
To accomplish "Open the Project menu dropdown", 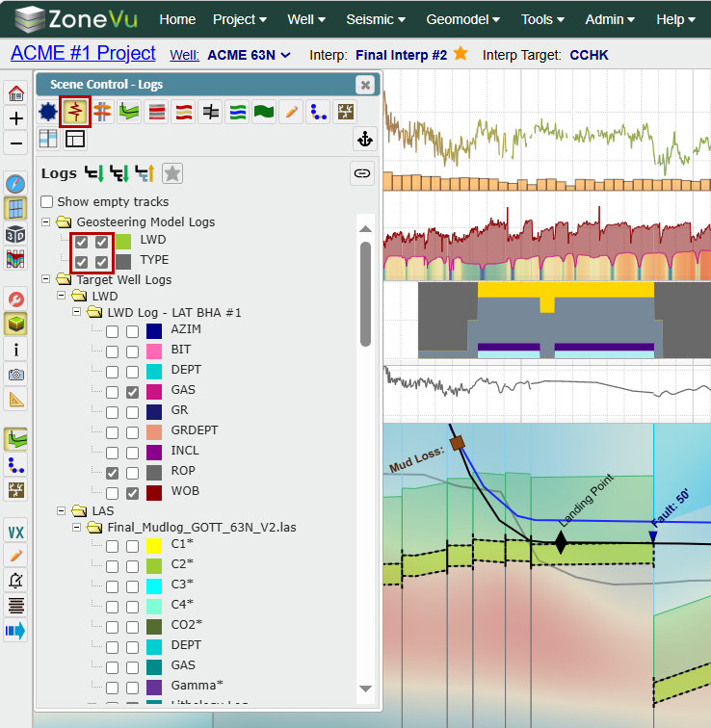I will point(239,19).
